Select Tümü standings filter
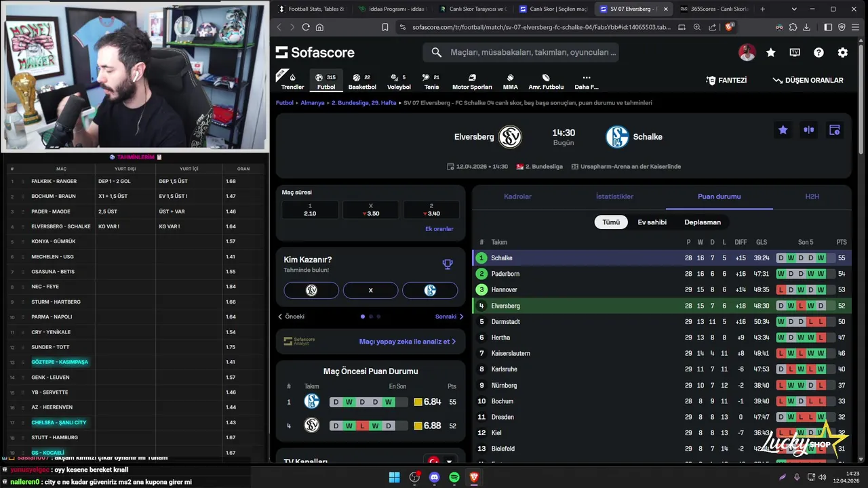Screen dimensions: 868x488 [x=611, y=222]
